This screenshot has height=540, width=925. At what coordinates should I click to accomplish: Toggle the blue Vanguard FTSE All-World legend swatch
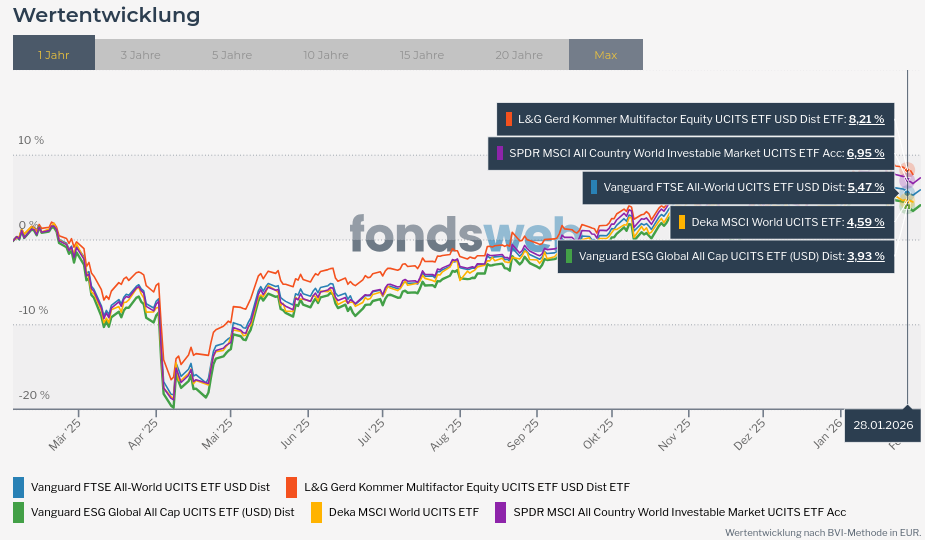pos(18,487)
